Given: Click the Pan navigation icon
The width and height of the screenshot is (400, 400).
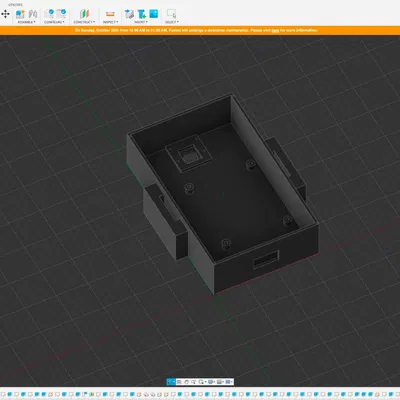Looking at the screenshot, I should pos(186,382).
